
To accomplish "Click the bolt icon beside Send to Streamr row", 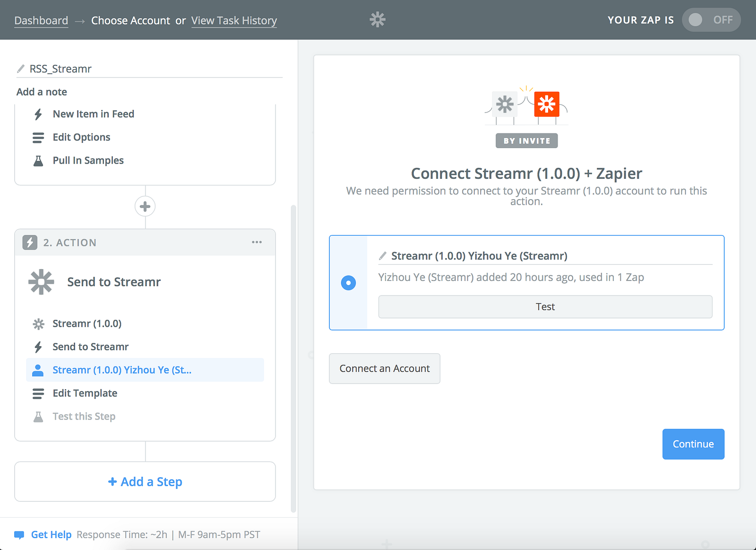I will click(38, 347).
